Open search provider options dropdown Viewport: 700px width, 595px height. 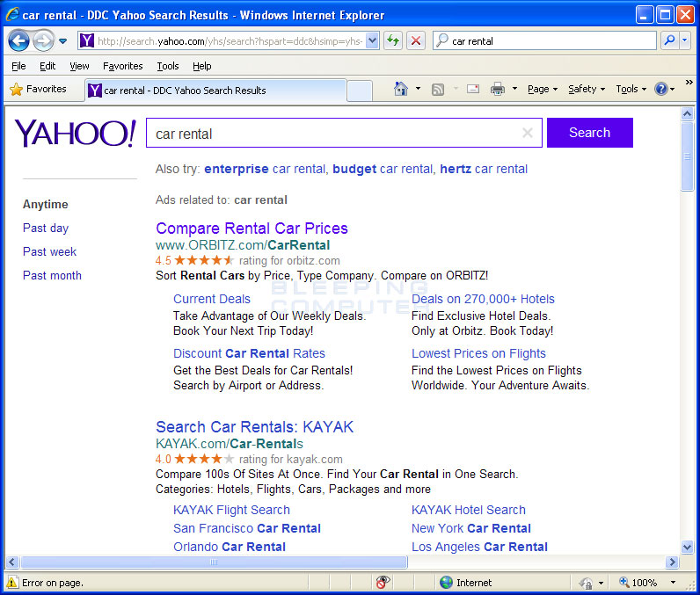point(685,40)
